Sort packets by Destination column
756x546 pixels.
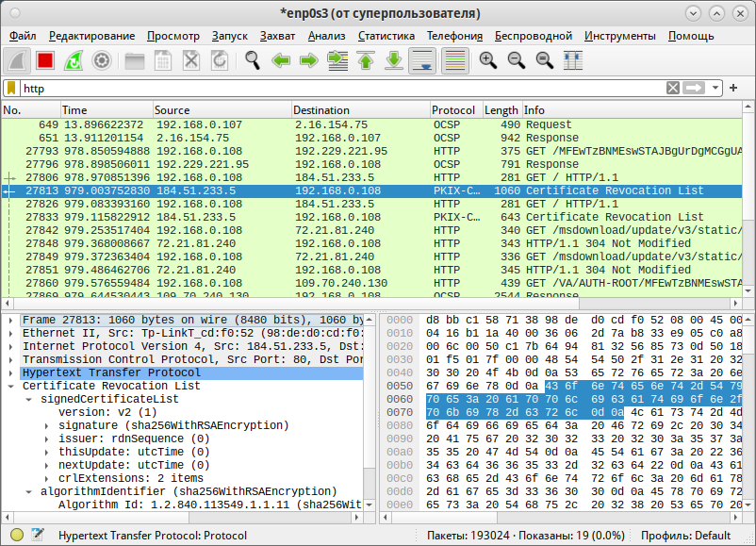[x=361, y=110]
